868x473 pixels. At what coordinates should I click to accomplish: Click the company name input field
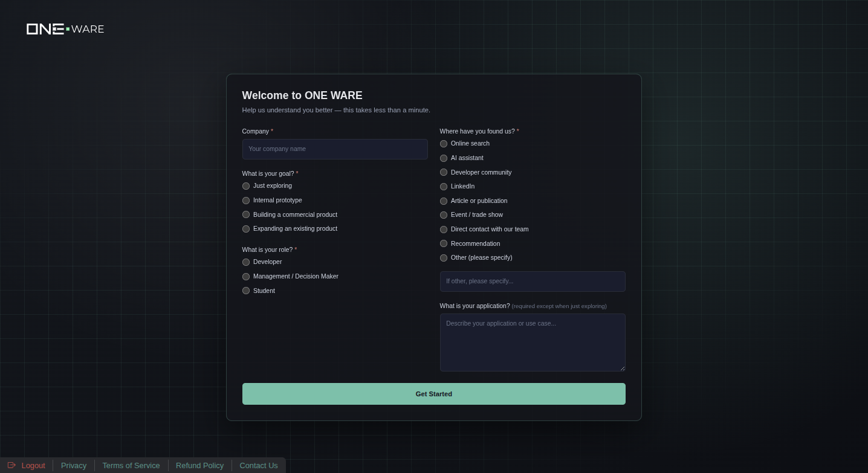(x=335, y=149)
